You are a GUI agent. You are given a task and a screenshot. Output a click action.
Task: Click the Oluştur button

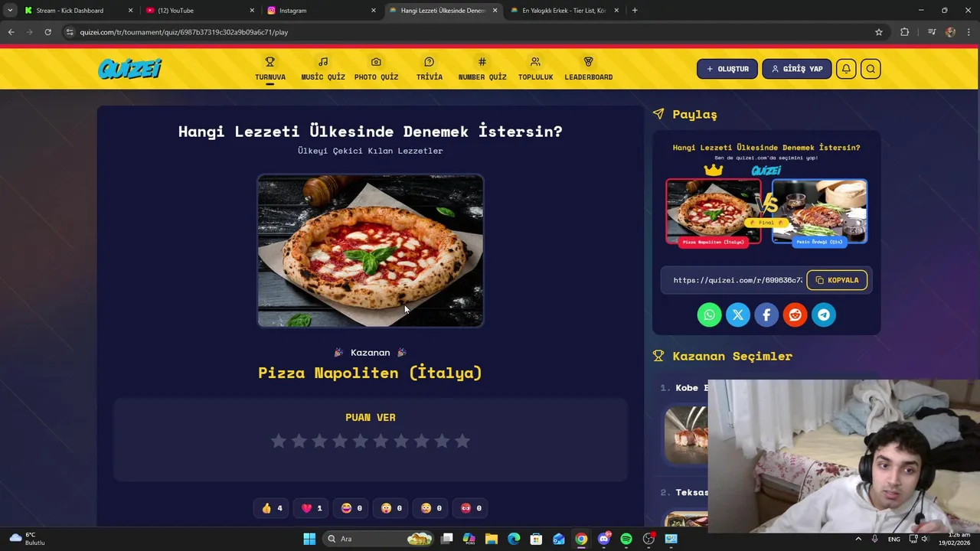coord(727,69)
